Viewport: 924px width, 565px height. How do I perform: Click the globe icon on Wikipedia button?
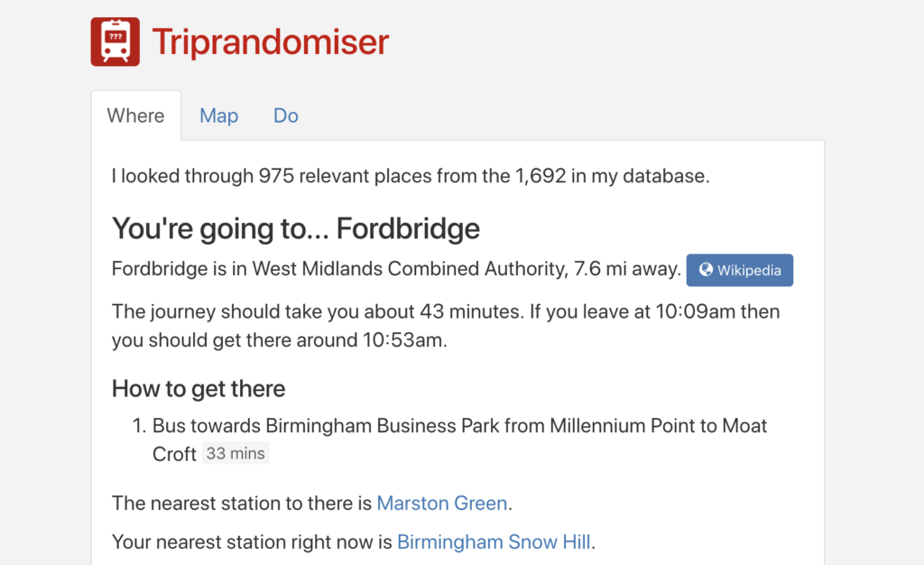click(706, 270)
